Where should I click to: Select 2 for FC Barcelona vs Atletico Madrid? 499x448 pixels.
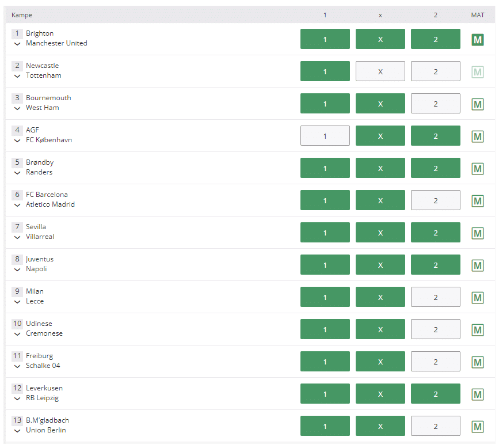(435, 200)
